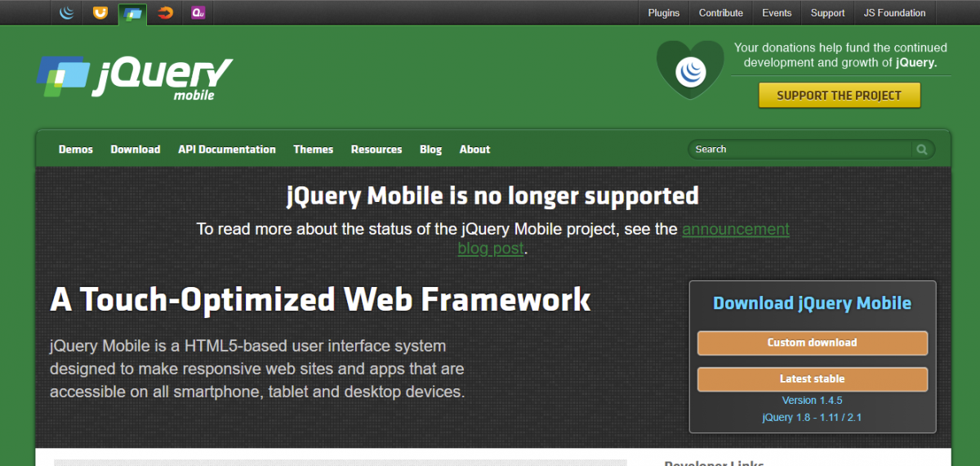The image size is (980, 466).
Task: Click the jQuery Mobile logo
Action: [x=135, y=77]
